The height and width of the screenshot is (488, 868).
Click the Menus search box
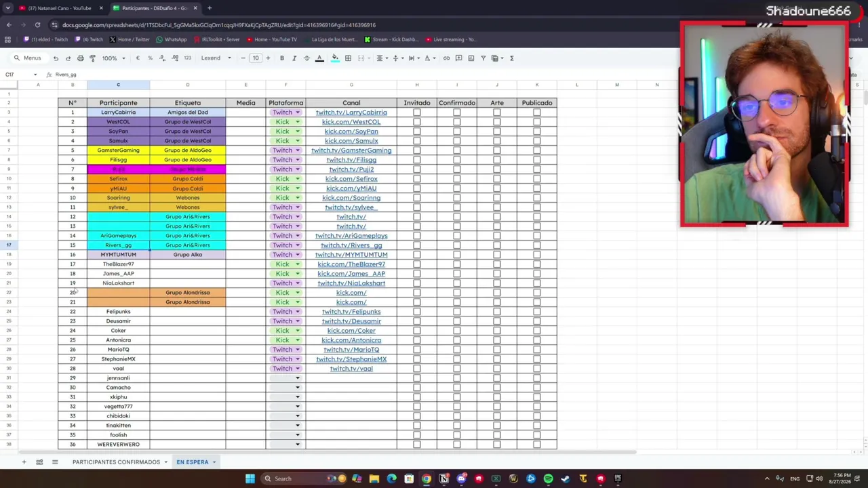(28, 58)
